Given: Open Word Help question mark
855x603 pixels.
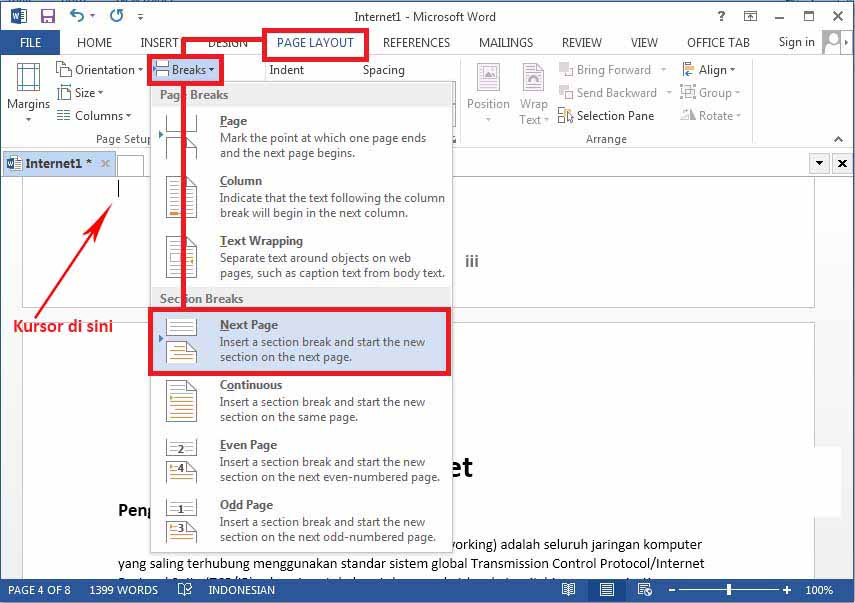Looking at the screenshot, I should [721, 16].
